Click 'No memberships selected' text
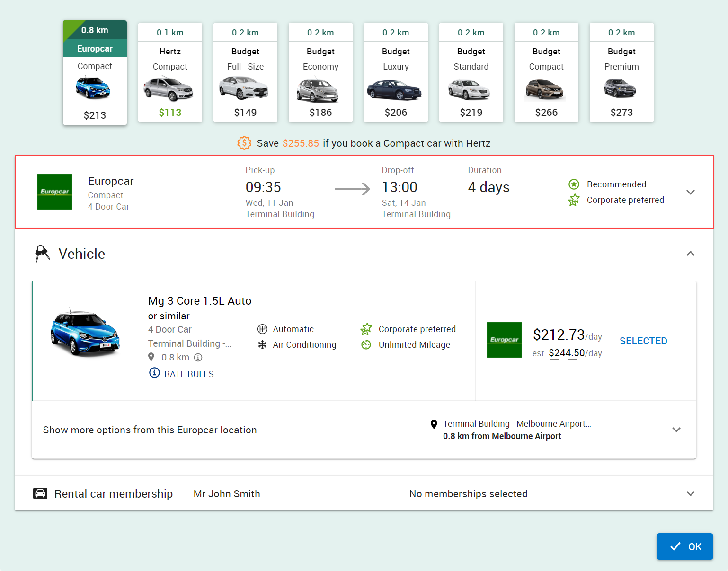The image size is (728, 571). coord(468,494)
